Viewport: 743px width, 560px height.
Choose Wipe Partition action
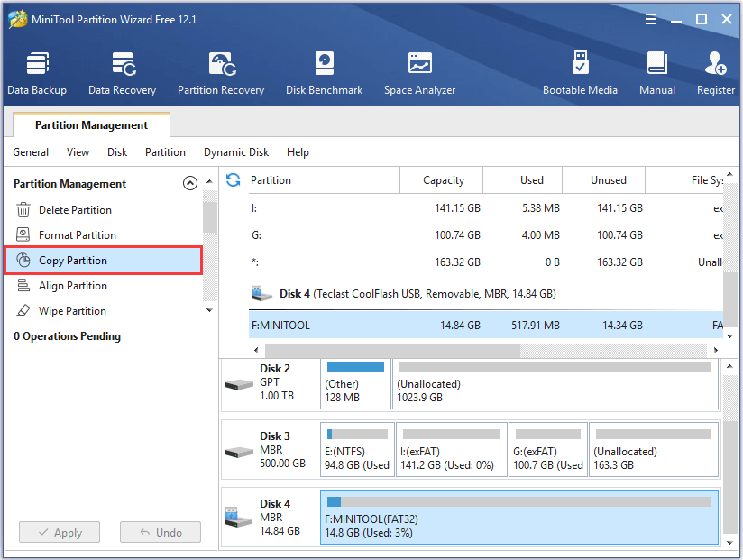[72, 311]
